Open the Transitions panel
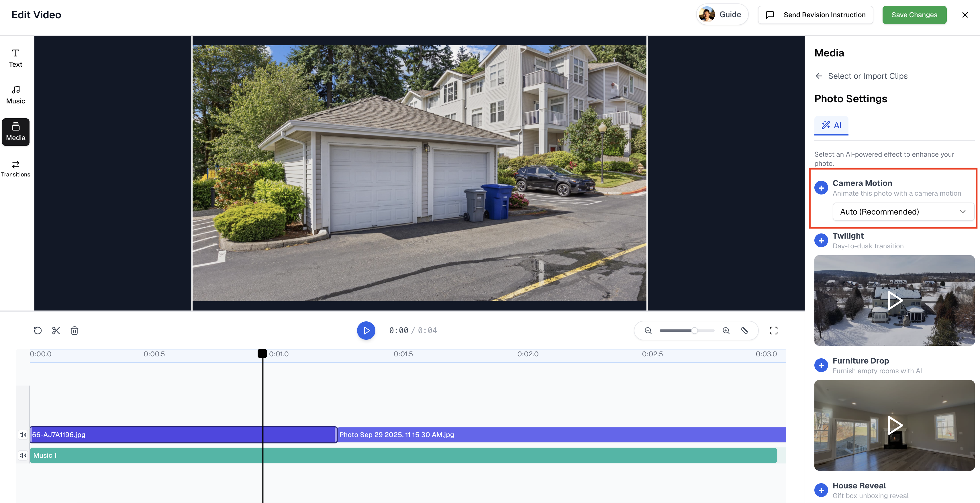Screen dimensions: 980x503 pos(15,169)
